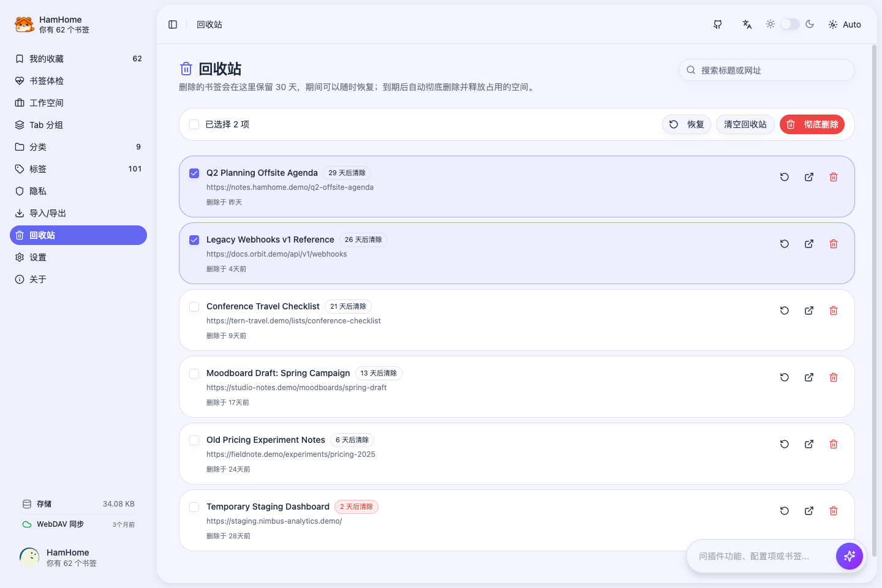Image resolution: width=882 pixels, height=588 pixels.
Task: Go to 书签体检 in the sidebar
Action: tap(78, 81)
